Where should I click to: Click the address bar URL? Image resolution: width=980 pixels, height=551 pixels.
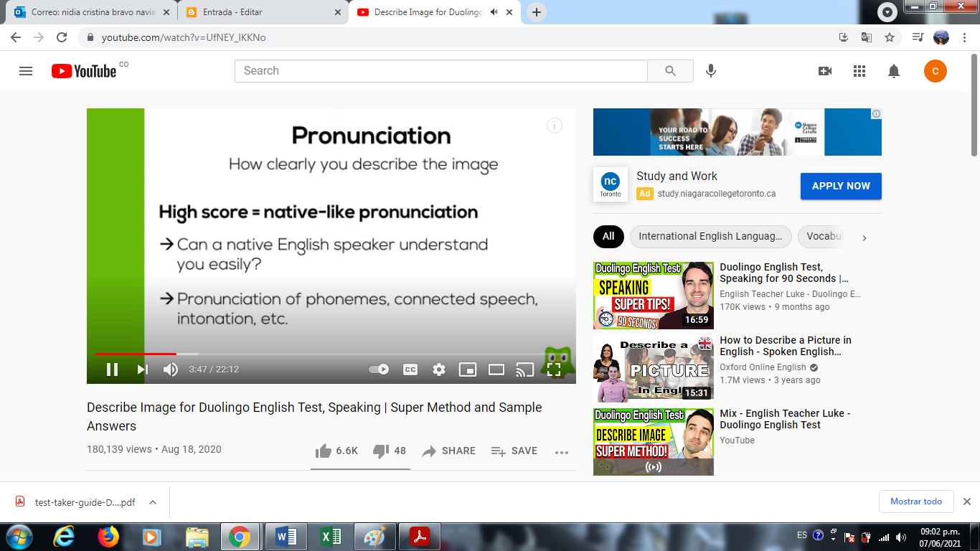(x=184, y=37)
